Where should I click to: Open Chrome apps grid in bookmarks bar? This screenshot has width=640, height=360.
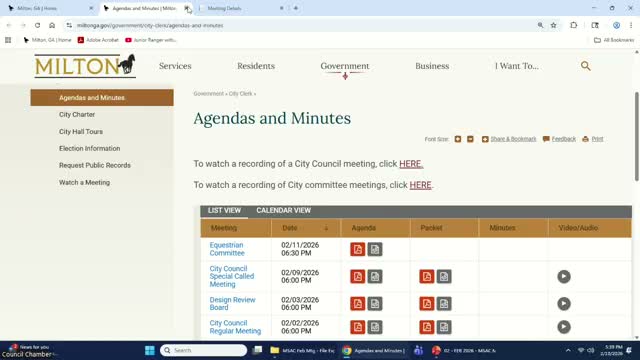pos(8,40)
